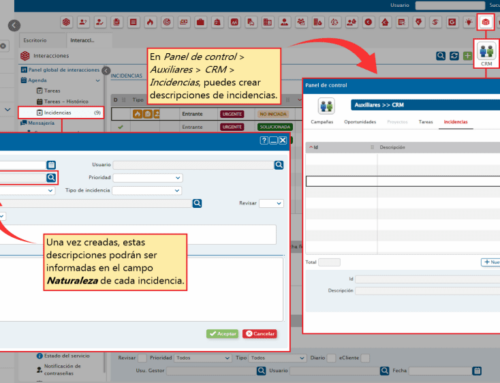Image resolution: width=500 pixels, height=383 pixels.
Task: Check the eCliente checkbox
Action: pos(365,358)
